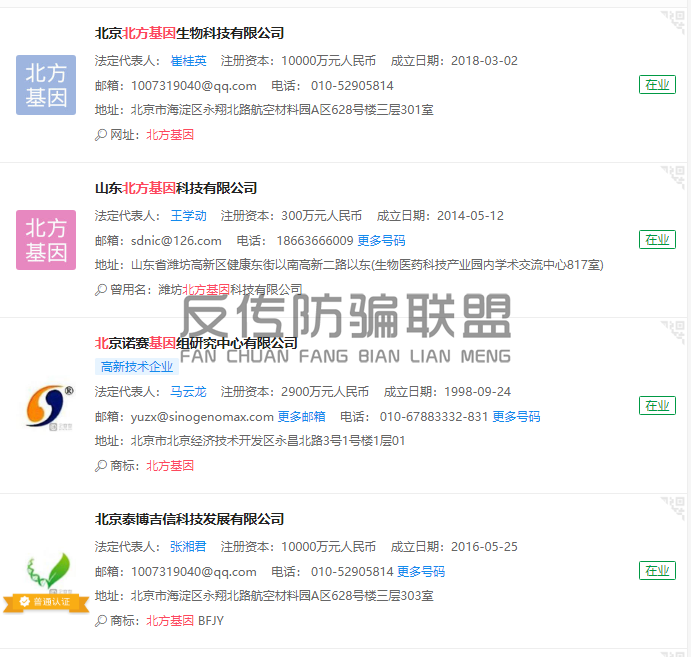Expand 更多号码 in 北京泰博吉信 listing
The height and width of the screenshot is (657, 691).
pos(421,572)
